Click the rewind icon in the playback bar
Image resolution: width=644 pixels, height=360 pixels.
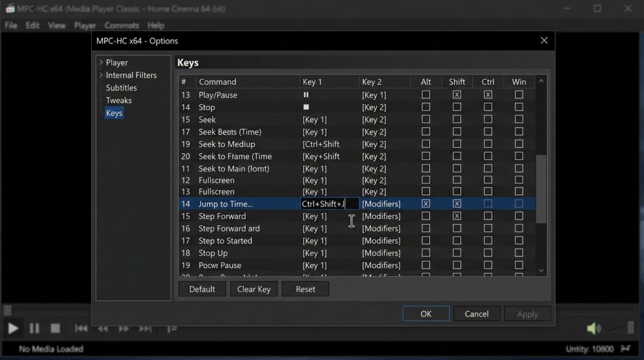(x=103, y=329)
